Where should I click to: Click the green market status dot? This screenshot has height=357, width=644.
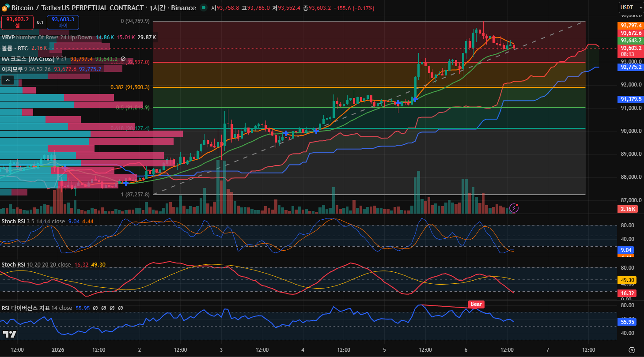click(203, 8)
